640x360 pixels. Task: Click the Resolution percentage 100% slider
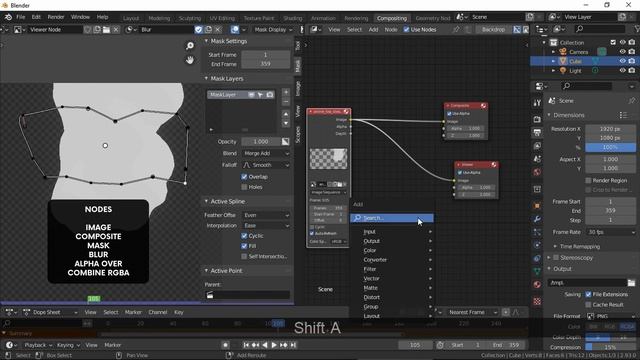coord(611,147)
